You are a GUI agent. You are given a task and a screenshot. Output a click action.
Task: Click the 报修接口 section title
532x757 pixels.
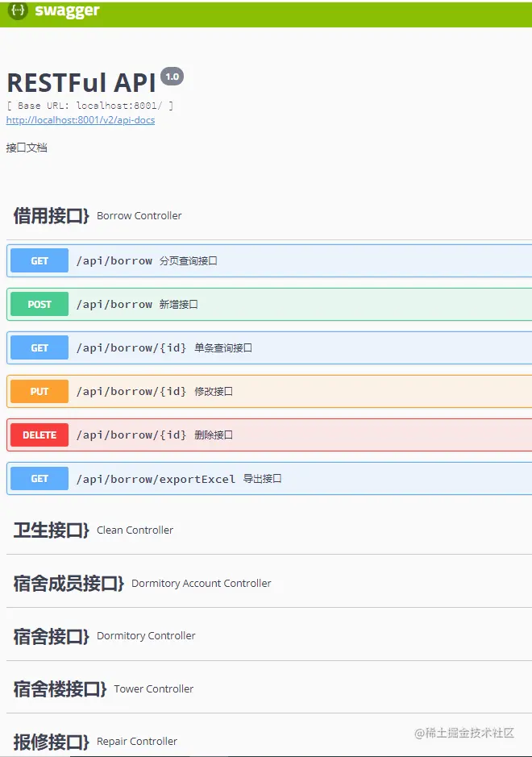(51, 742)
